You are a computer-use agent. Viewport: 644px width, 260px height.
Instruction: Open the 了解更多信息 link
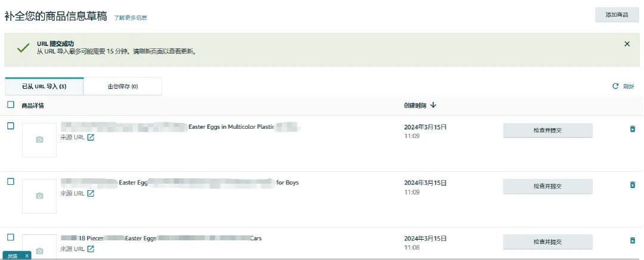[x=131, y=18]
